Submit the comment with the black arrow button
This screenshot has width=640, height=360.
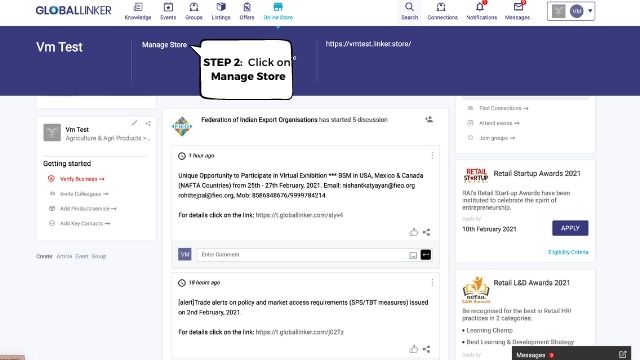coord(426,255)
